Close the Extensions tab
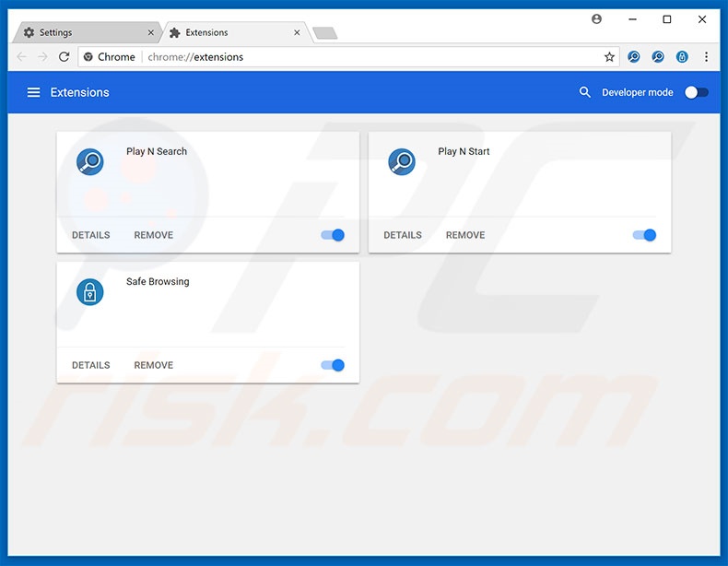Viewport: 728px width, 566px height. click(297, 32)
